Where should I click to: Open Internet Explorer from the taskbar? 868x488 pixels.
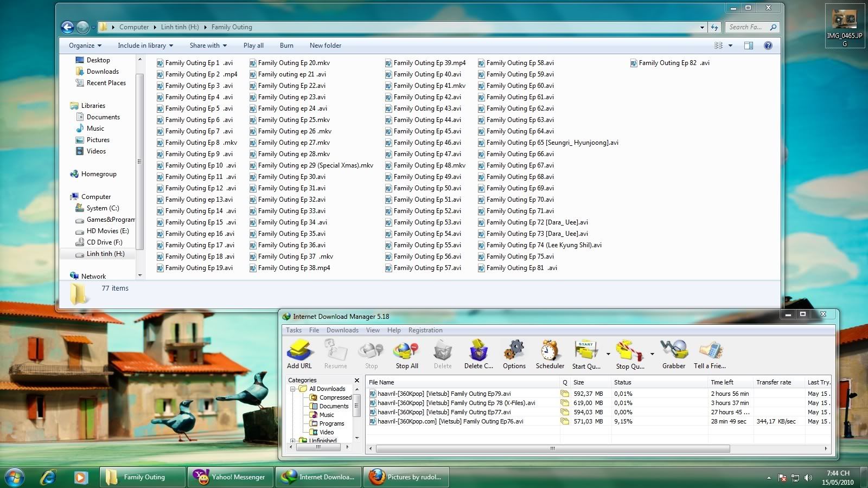(x=48, y=477)
